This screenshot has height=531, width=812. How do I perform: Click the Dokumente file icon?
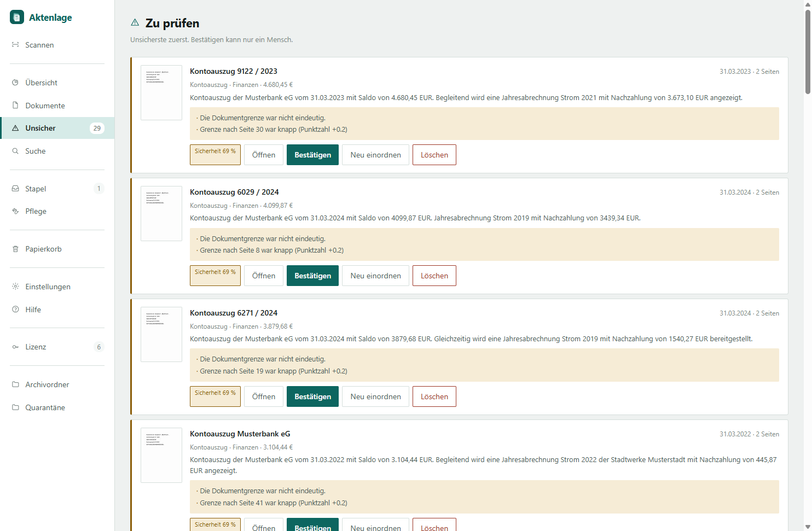15,106
